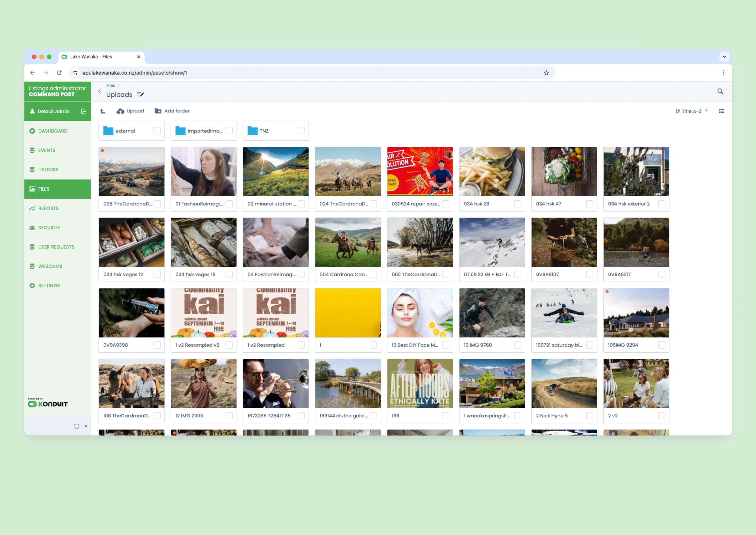
Task: Bookmark this page with star icon
Action: [x=546, y=73]
